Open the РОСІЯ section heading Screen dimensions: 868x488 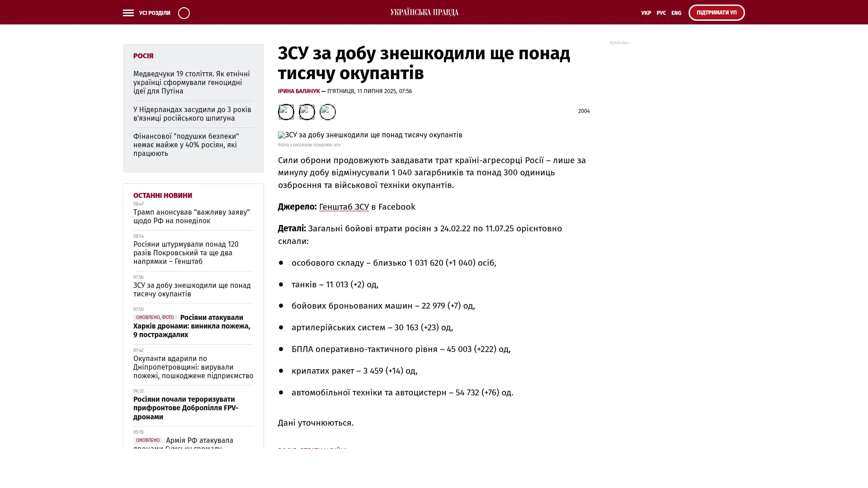click(x=143, y=56)
